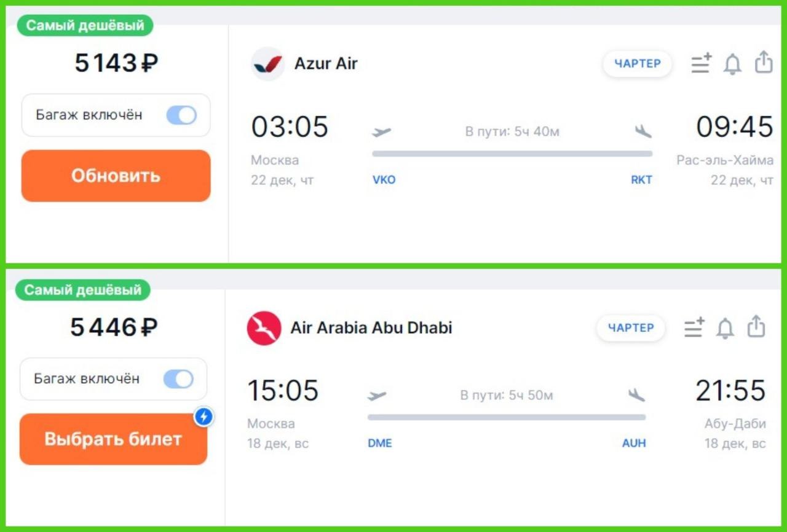Click ЧАРТЕР badge on Azur Air flight
The height and width of the screenshot is (532, 787).
tap(638, 64)
